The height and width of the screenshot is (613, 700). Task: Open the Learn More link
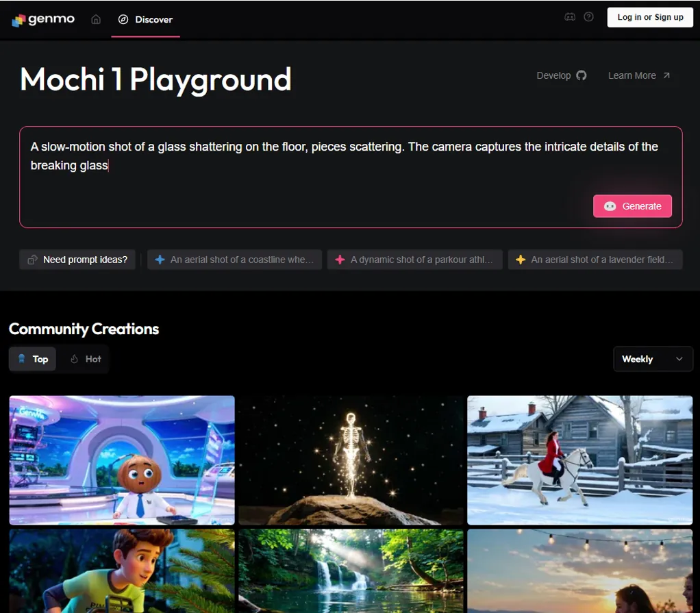click(x=639, y=75)
